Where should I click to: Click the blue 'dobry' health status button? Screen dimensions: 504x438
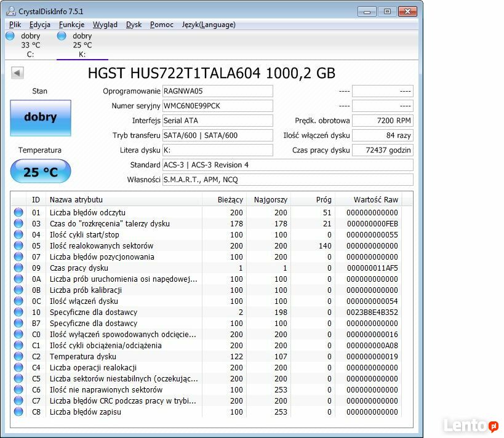tap(41, 117)
